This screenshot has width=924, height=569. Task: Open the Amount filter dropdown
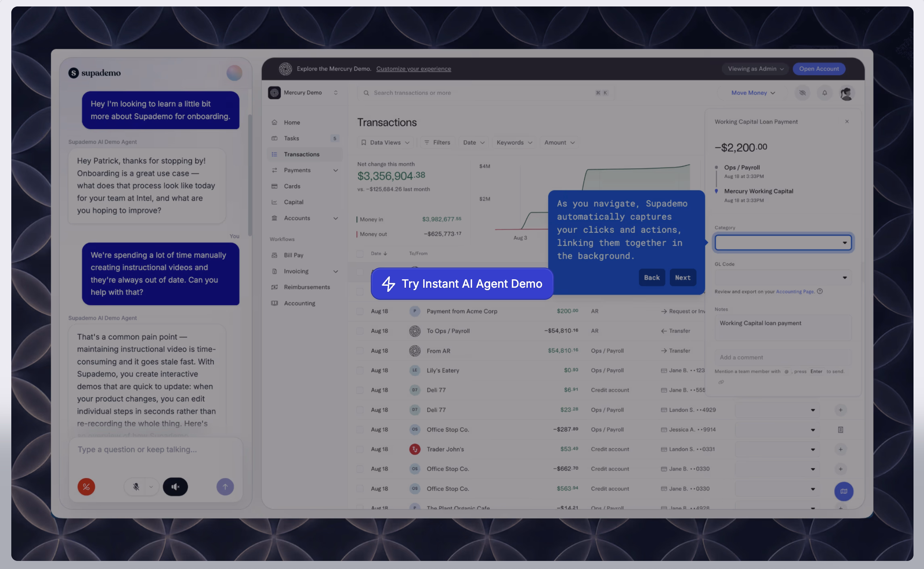(559, 142)
